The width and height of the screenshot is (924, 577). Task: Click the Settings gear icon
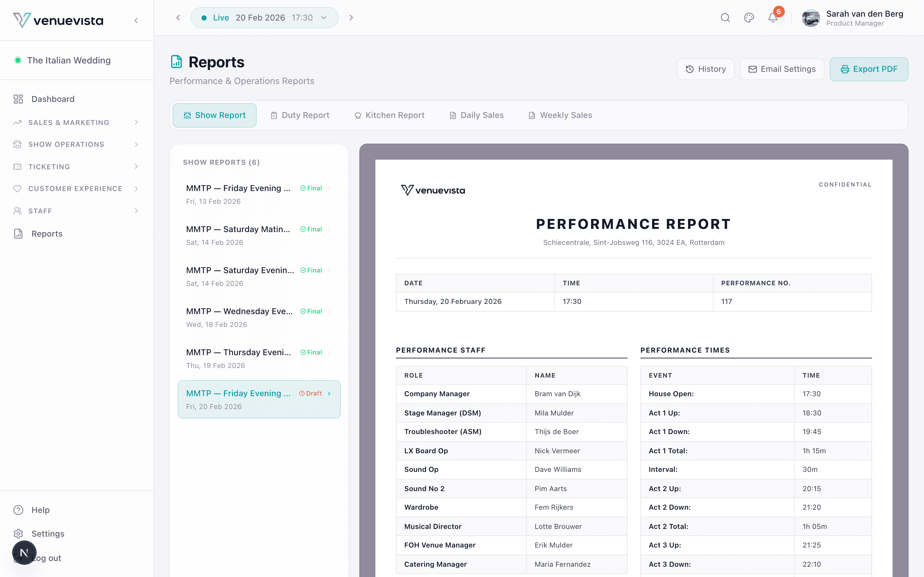click(x=18, y=533)
